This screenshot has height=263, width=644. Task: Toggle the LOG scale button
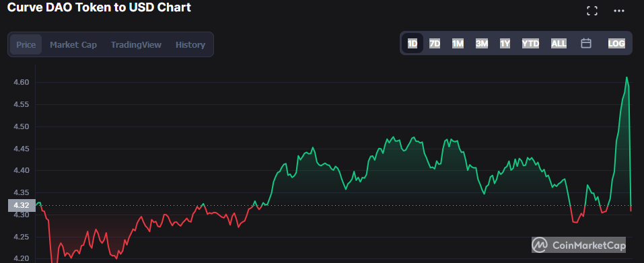click(616, 44)
